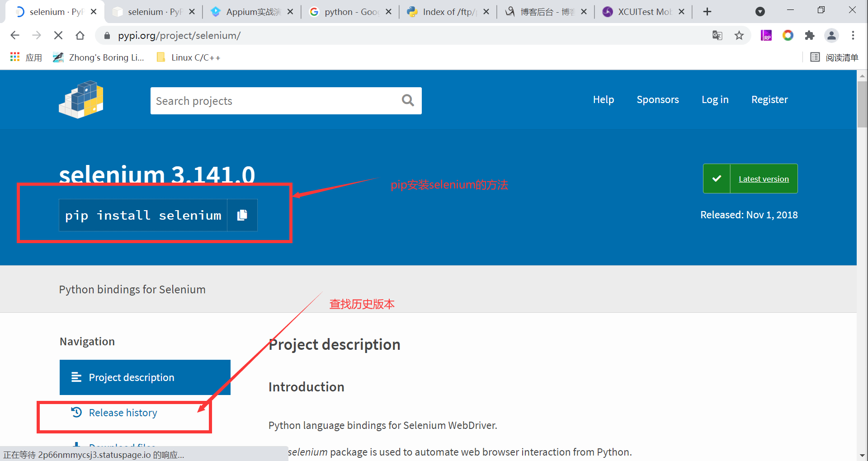Click the PyPI logo
Screen dimensions: 868x461
point(81,100)
